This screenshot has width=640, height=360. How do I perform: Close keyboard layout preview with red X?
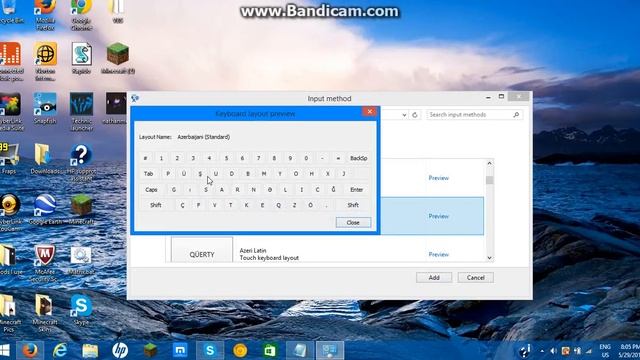pos(369,111)
